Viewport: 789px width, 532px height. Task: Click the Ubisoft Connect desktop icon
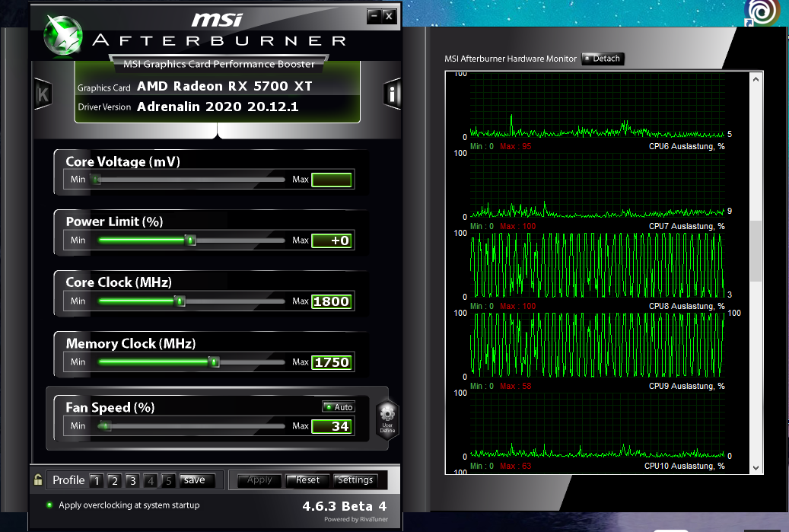(x=763, y=13)
